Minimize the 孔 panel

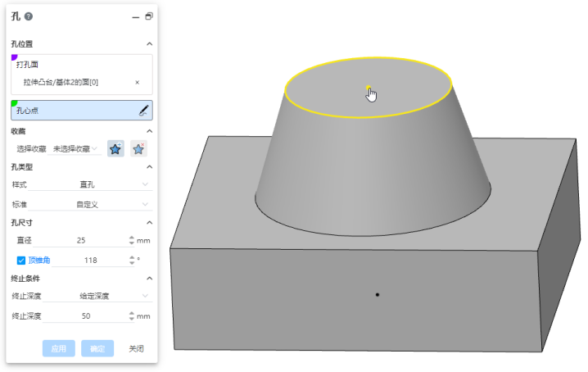(x=135, y=16)
